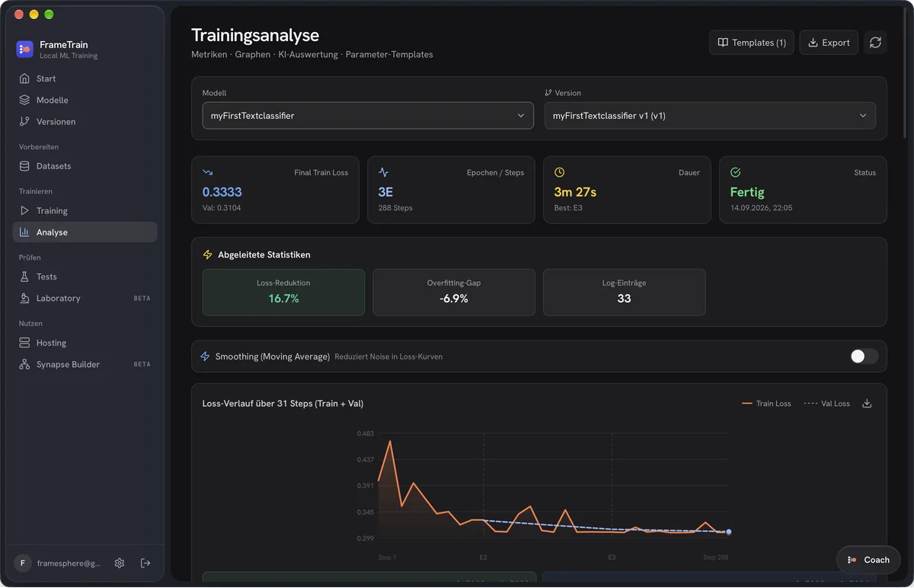Select the Analyse sidebar item
Viewport: 914px width, 588px height.
point(85,232)
